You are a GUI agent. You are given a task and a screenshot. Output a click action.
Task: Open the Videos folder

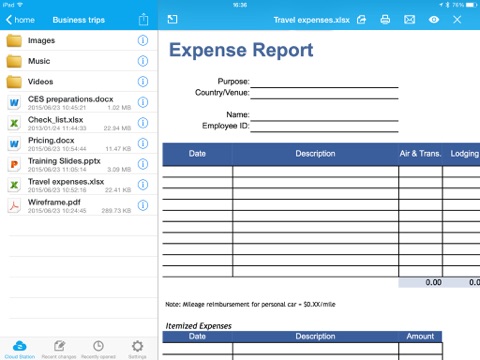coord(79,82)
